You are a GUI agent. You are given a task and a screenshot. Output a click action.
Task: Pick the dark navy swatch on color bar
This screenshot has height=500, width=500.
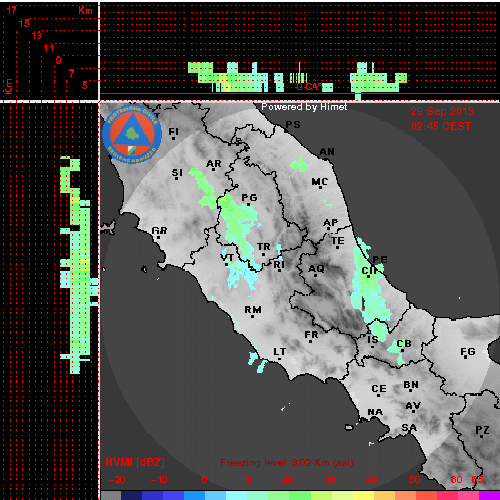132,495
